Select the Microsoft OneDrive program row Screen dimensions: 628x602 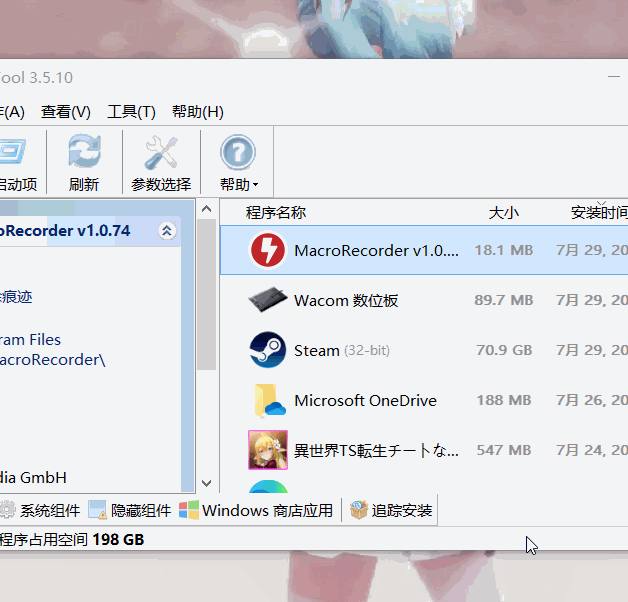point(424,400)
